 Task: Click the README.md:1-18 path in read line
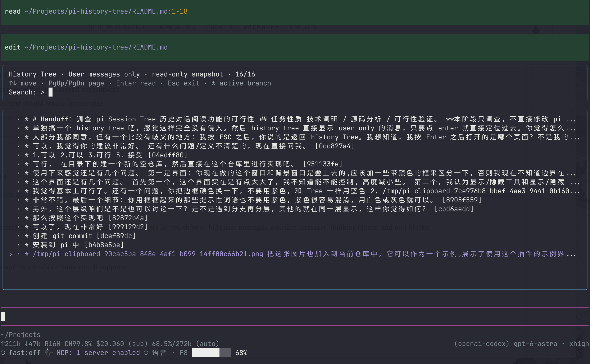106,11
